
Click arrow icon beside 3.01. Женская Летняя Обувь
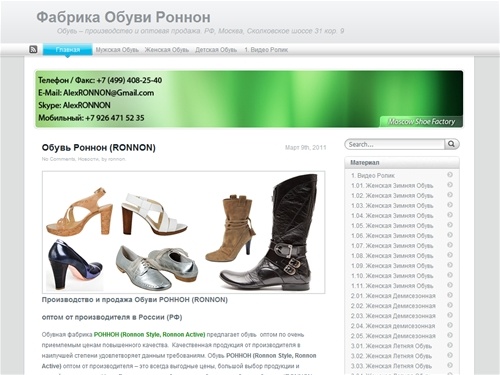pyautogui.click(x=450, y=345)
